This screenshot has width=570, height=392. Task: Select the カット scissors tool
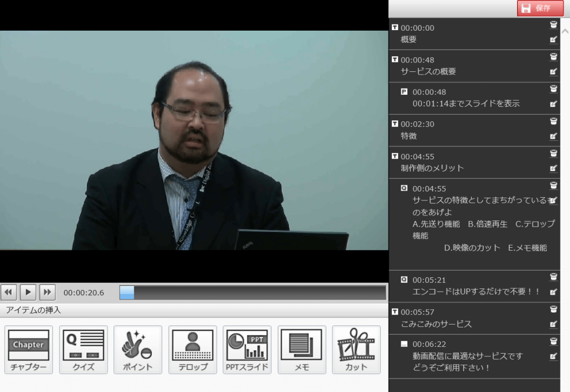click(356, 349)
